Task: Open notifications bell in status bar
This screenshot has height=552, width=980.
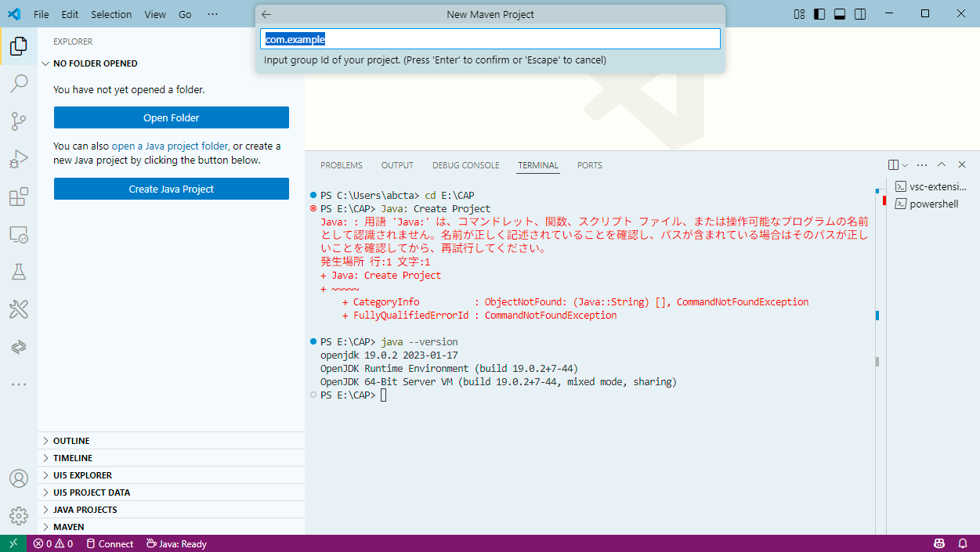Action: [x=963, y=543]
